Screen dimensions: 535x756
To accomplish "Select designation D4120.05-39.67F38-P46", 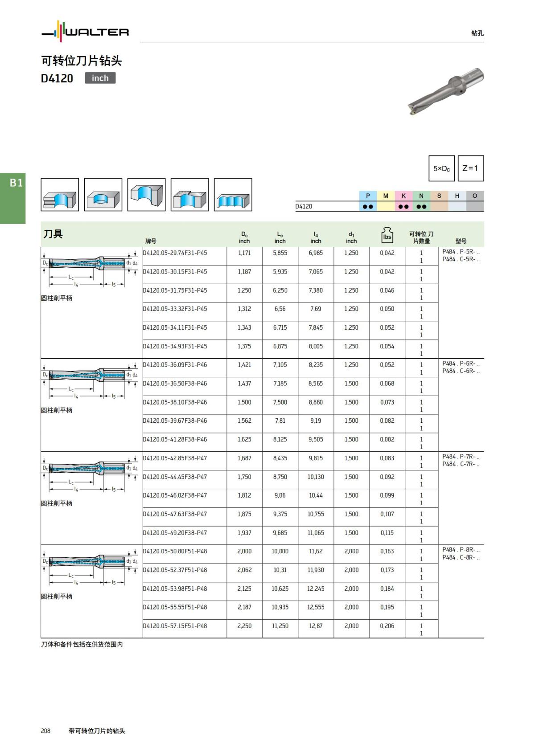I will coord(175,421).
